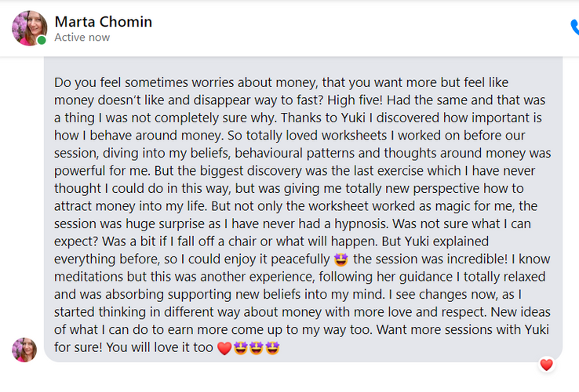Click the "Active now" status text
Viewport: 579px width, 392px height.
(x=82, y=38)
